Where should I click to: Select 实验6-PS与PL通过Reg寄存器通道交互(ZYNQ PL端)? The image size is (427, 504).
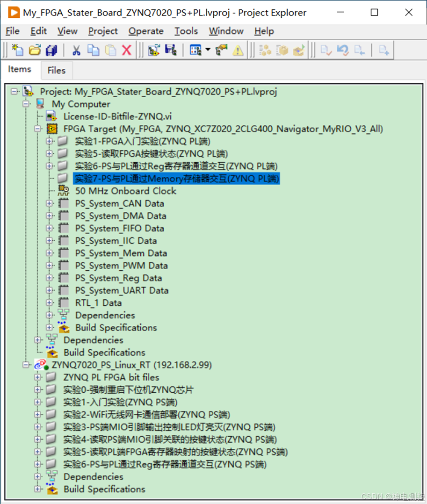(x=176, y=166)
